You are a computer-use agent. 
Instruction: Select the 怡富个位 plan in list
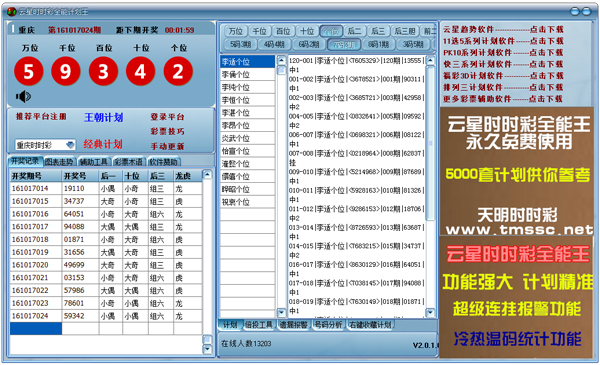(247, 151)
